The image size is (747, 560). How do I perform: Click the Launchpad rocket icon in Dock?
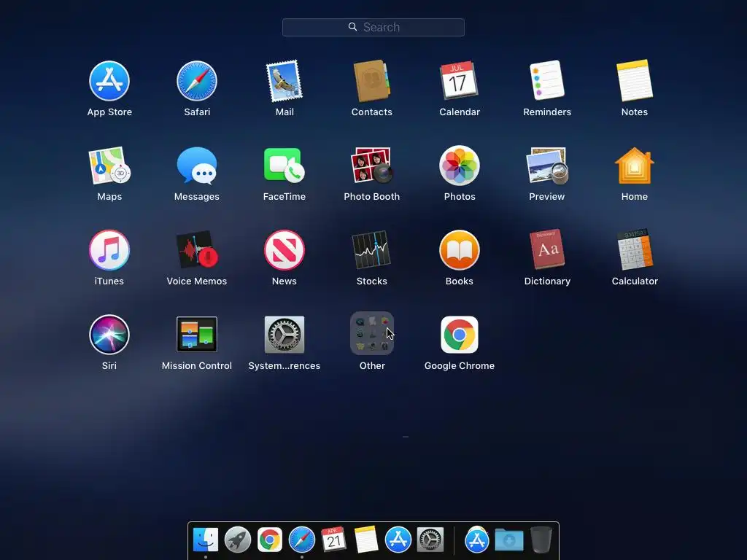point(238,540)
